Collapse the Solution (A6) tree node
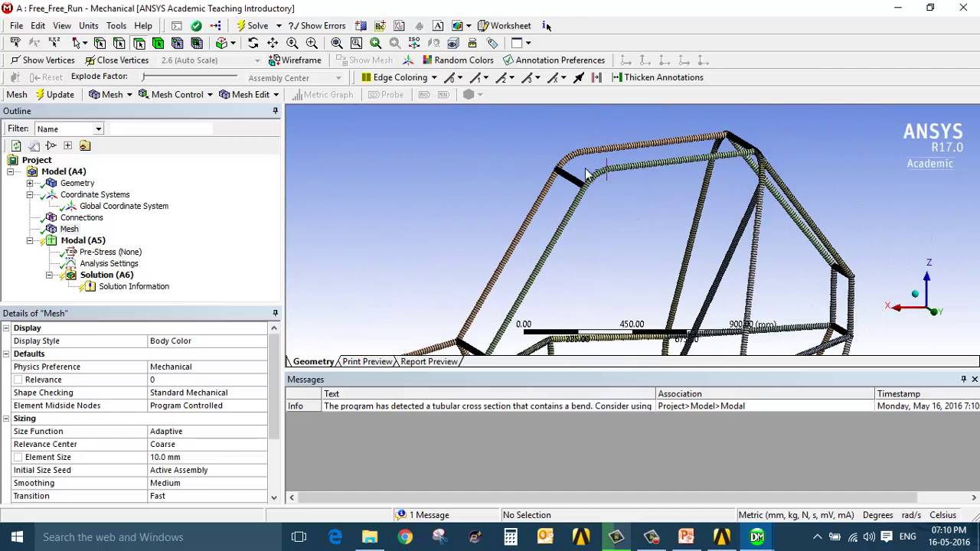Viewport: 980px width, 551px height. click(49, 275)
